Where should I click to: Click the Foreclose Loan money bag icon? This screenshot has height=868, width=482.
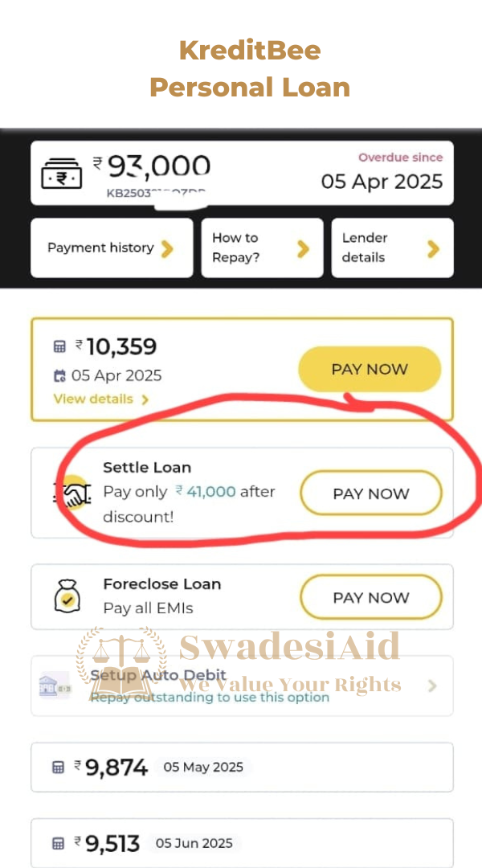pos(67,596)
